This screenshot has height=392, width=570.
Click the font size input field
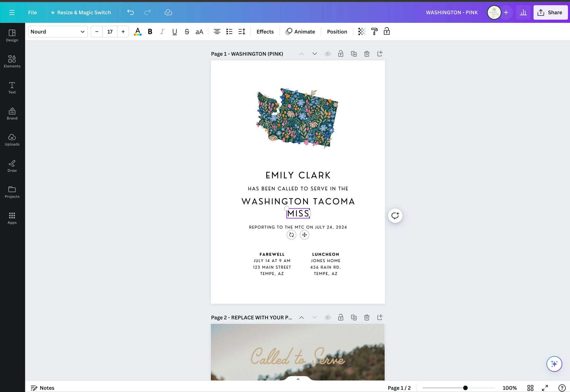(x=110, y=31)
